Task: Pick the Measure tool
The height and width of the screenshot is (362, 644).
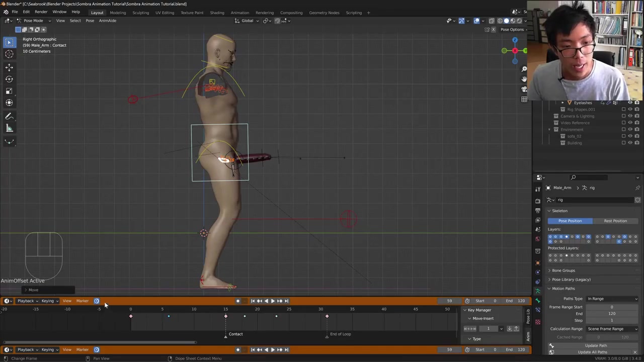Action: tap(9, 128)
